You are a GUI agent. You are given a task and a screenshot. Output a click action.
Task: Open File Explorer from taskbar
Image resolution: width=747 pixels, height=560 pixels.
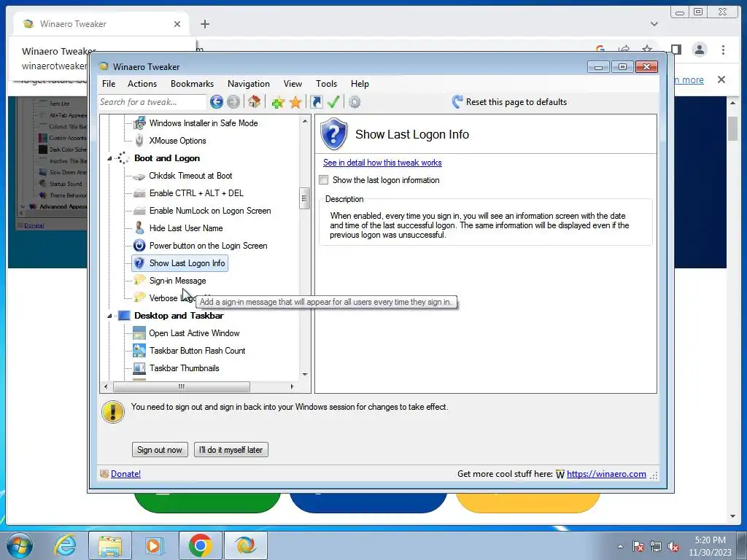(110, 545)
